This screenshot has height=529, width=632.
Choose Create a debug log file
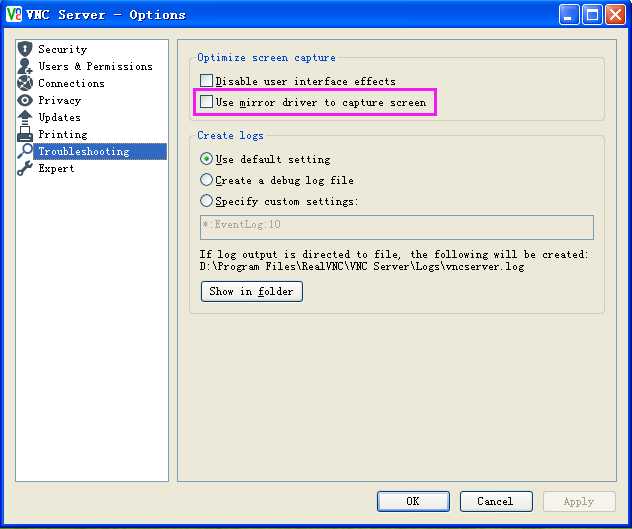click(206, 180)
